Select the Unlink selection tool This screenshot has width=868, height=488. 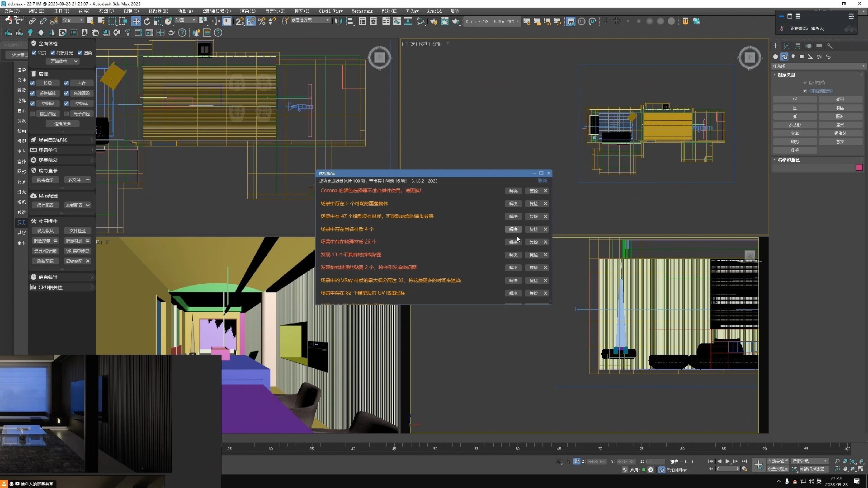pos(43,21)
